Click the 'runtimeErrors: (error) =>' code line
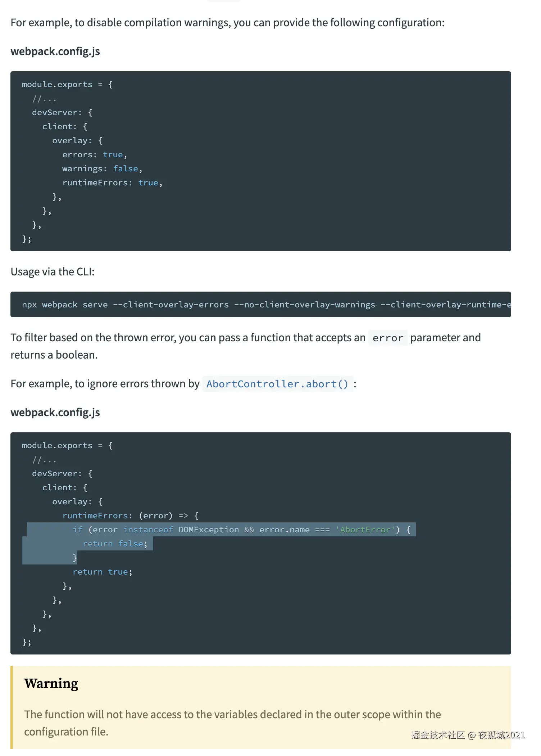541x756 pixels. click(x=130, y=516)
